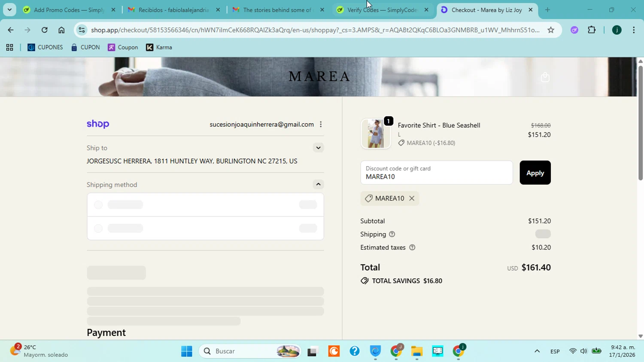Select Checkout - Marea by Liz Joy tab
The image size is (644, 362).
pos(486,10)
